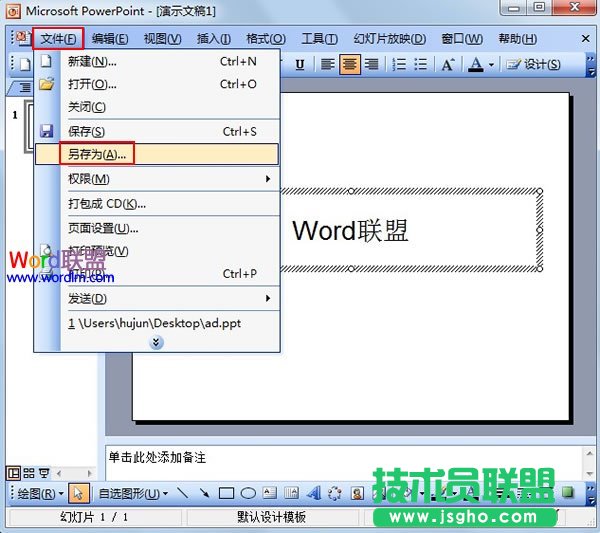Viewport: 600px width, 533px height.
Task: Insert a horizontal text box
Action: tap(270, 493)
